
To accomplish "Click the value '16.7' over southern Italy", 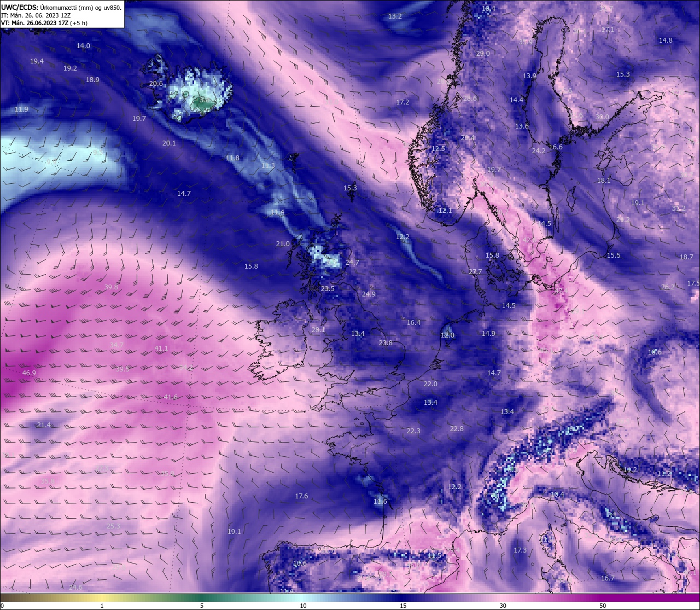I will click(608, 578).
